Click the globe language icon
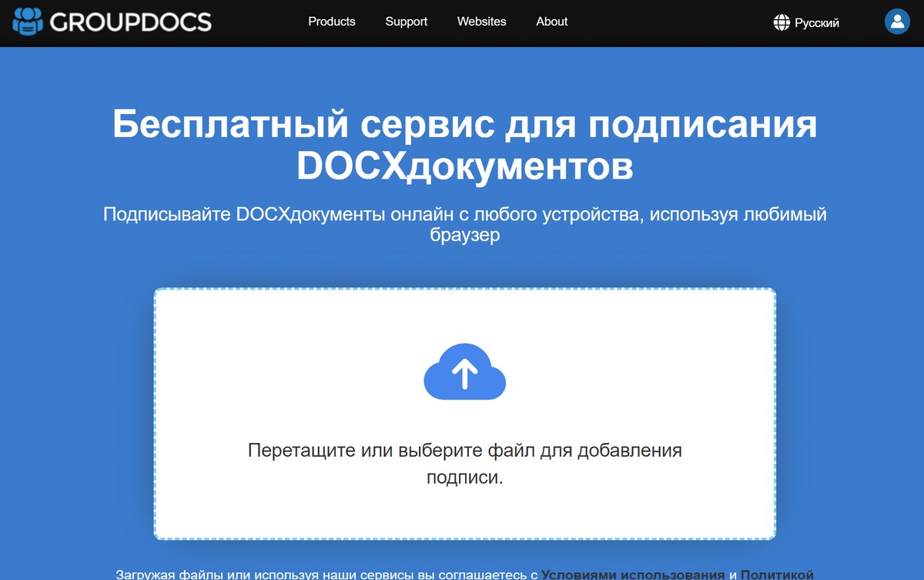This screenshot has height=580, width=924. pyautogui.click(x=782, y=23)
